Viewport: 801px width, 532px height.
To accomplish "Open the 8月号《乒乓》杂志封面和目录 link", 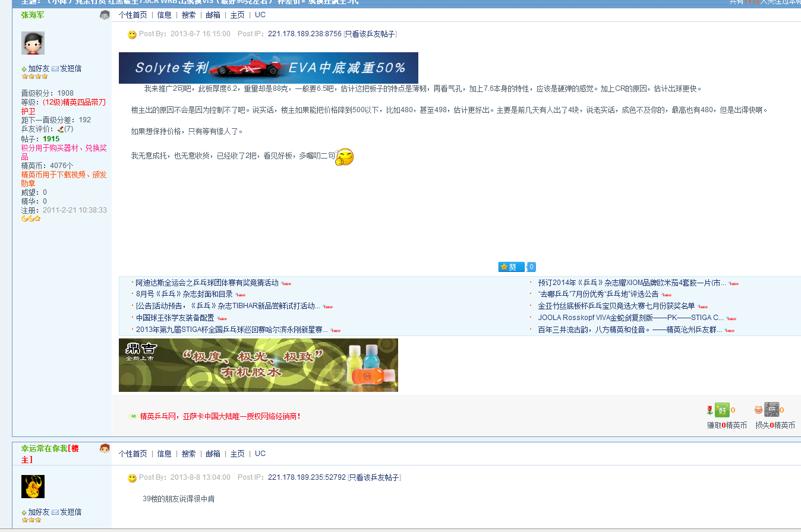I will (185, 294).
